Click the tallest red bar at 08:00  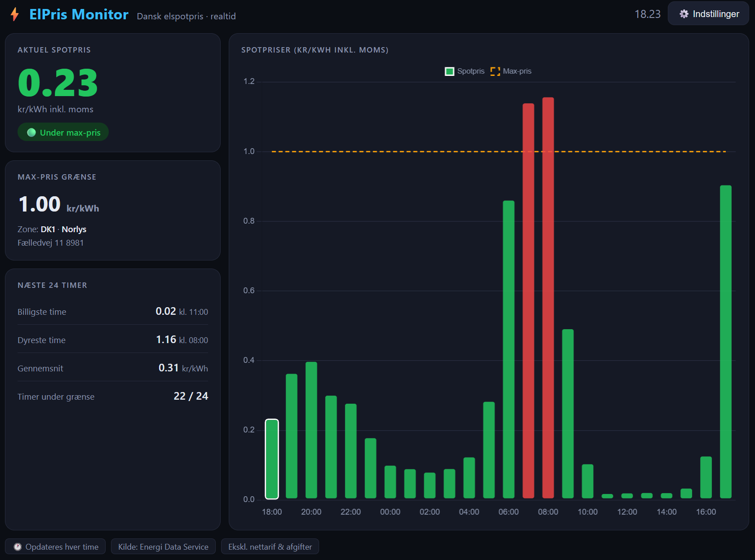click(548, 298)
